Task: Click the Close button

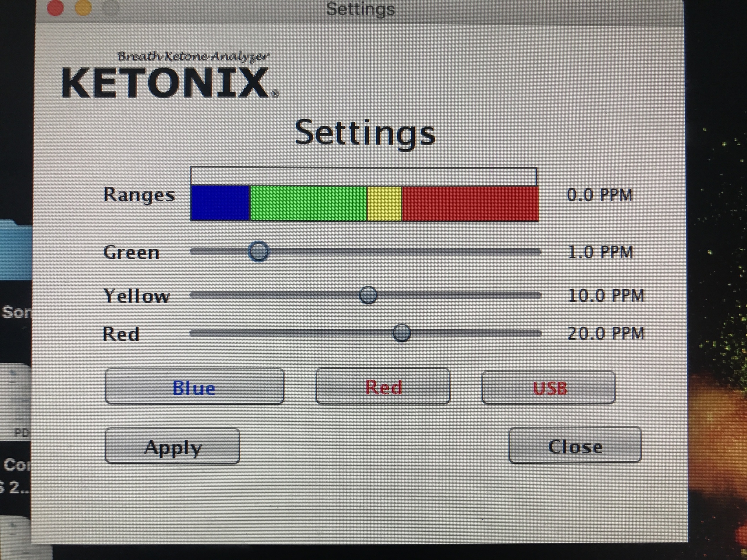Action: point(574,446)
